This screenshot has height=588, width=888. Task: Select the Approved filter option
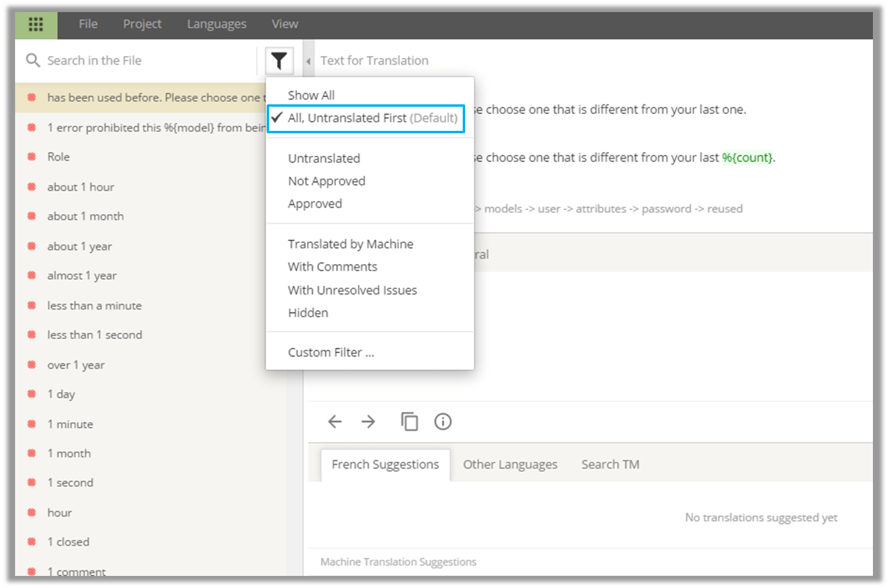click(x=315, y=204)
